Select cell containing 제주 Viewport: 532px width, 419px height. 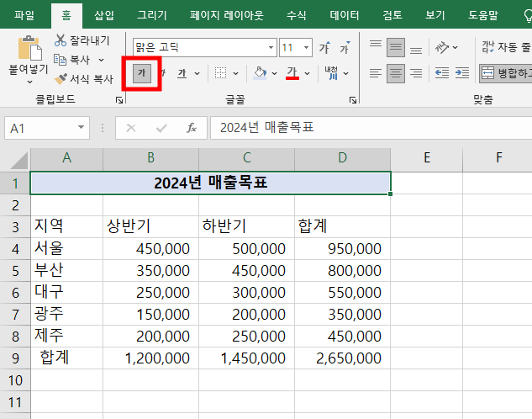(67, 337)
